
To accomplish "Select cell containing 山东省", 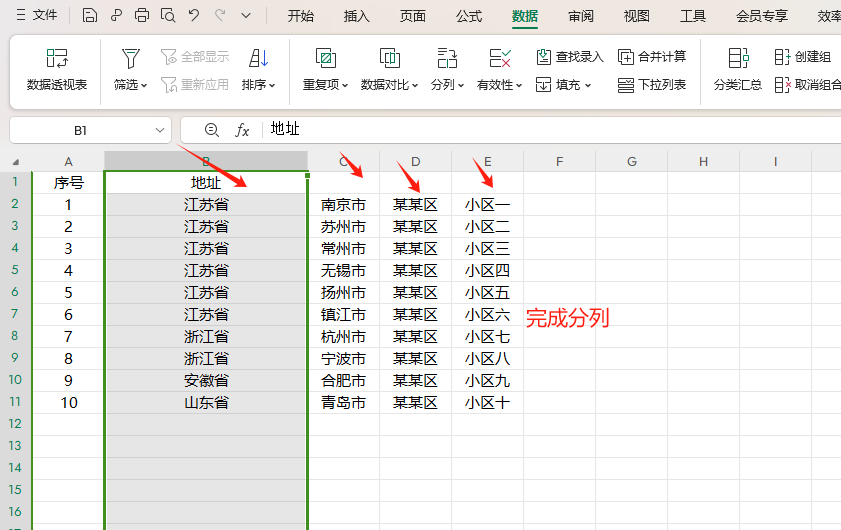I will [206, 403].
